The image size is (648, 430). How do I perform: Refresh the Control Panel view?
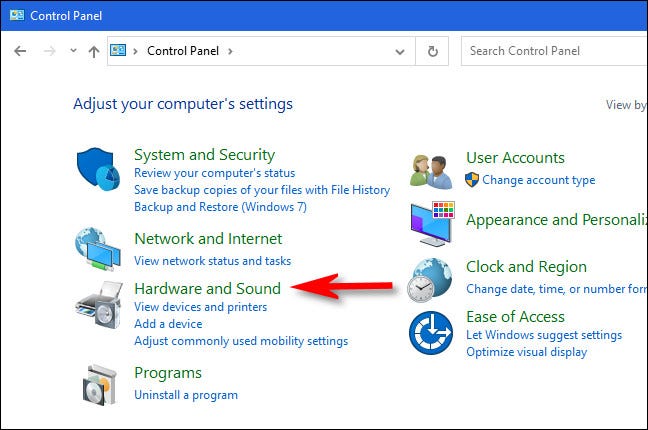click(432, 51)
